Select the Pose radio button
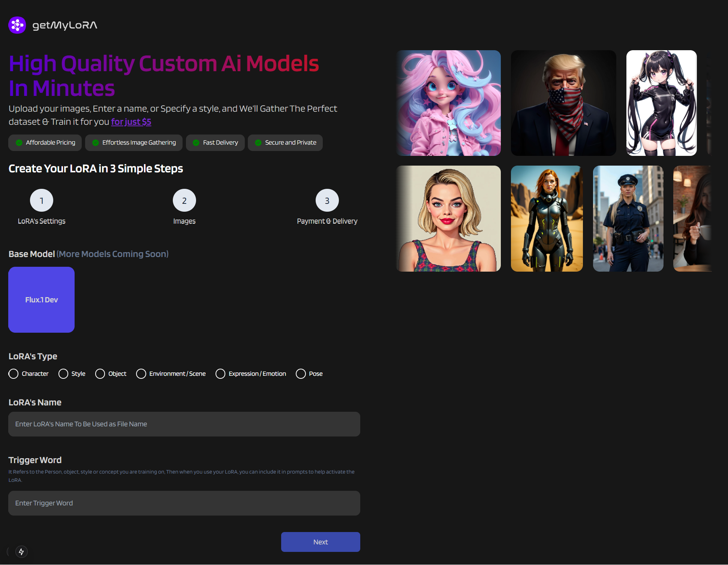The image size is (728, 565). pyautogui.click(x=301, y=374)
